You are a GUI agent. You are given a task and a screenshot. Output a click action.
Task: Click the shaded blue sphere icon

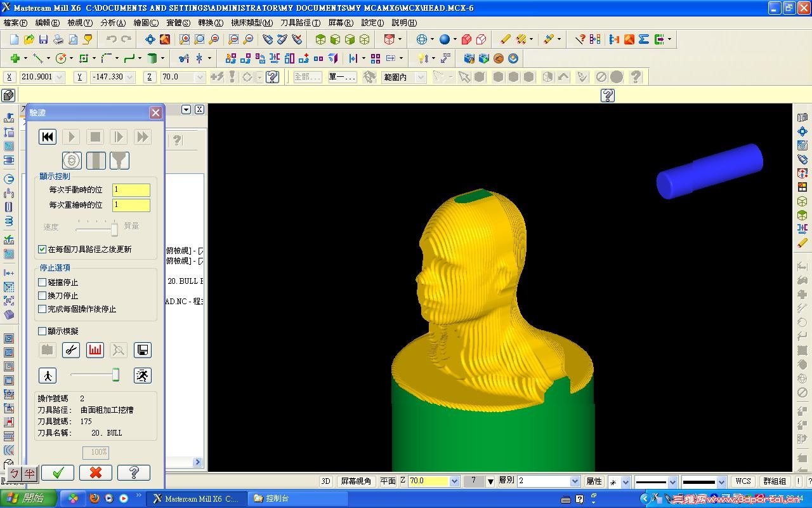[444, 39]
